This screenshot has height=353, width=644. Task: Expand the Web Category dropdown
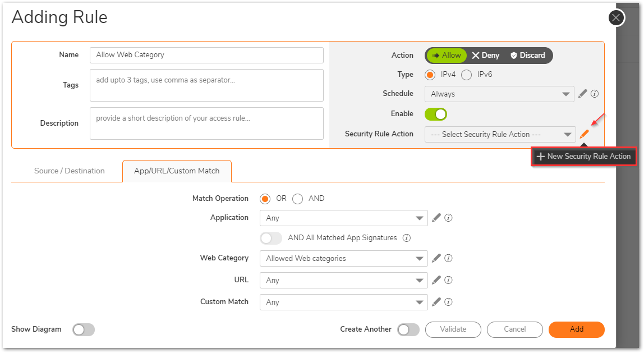click(343, 259)
